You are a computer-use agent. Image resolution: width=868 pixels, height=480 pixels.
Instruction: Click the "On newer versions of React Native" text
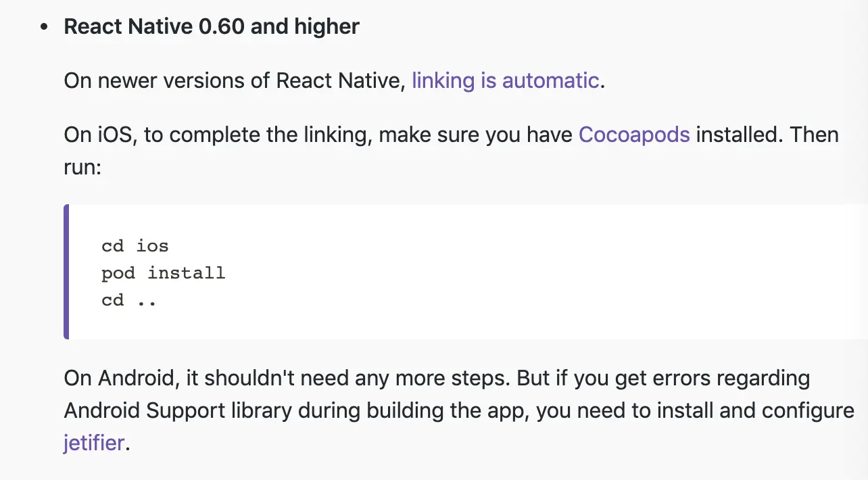235,80
